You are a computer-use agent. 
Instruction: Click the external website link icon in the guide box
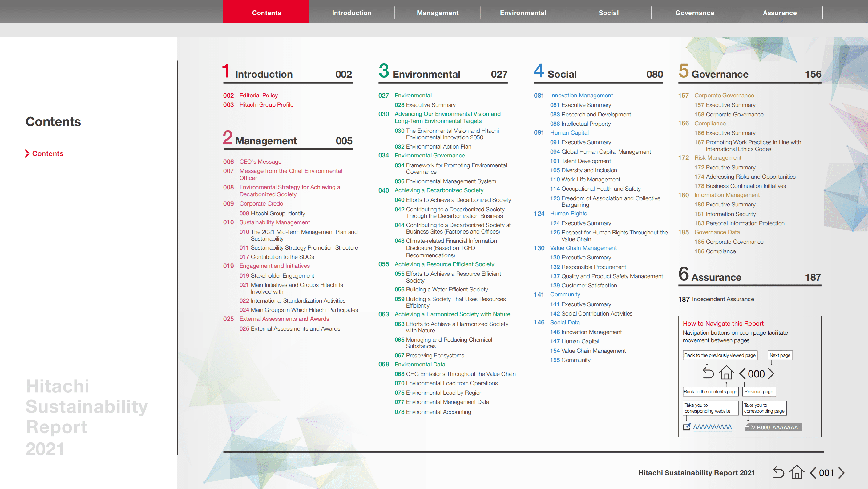pos(686,427)
